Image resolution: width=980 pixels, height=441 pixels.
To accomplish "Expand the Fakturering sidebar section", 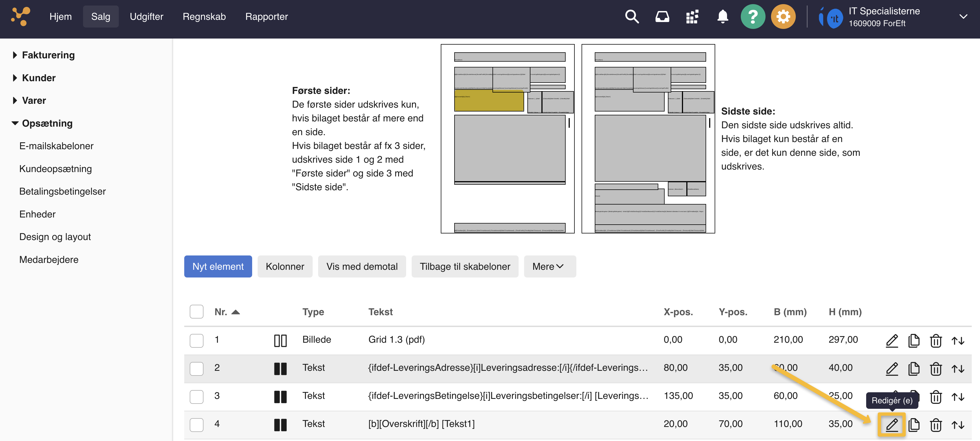I will 48,55.
